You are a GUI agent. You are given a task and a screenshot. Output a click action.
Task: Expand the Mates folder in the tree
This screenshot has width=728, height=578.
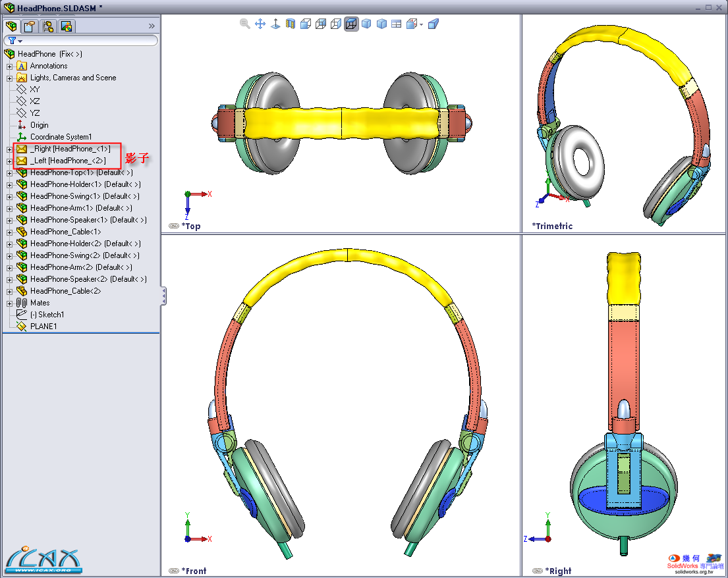pyautogui.click(x=9, y=303)
